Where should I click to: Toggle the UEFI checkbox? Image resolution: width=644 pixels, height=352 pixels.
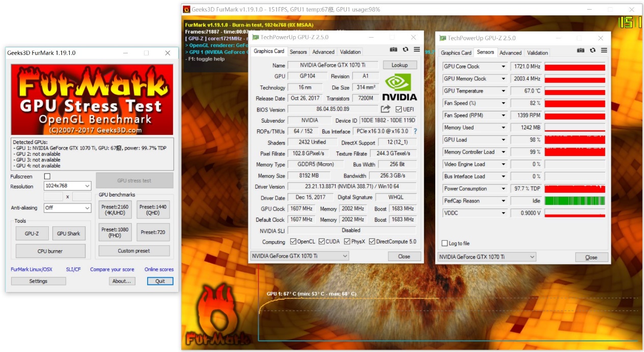coord(399,109)
